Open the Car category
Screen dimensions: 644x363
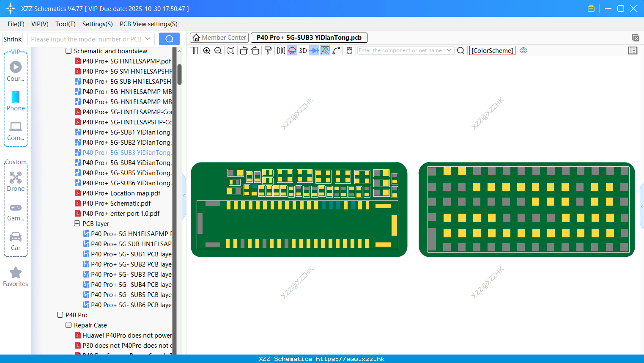[x=16, y=241]
